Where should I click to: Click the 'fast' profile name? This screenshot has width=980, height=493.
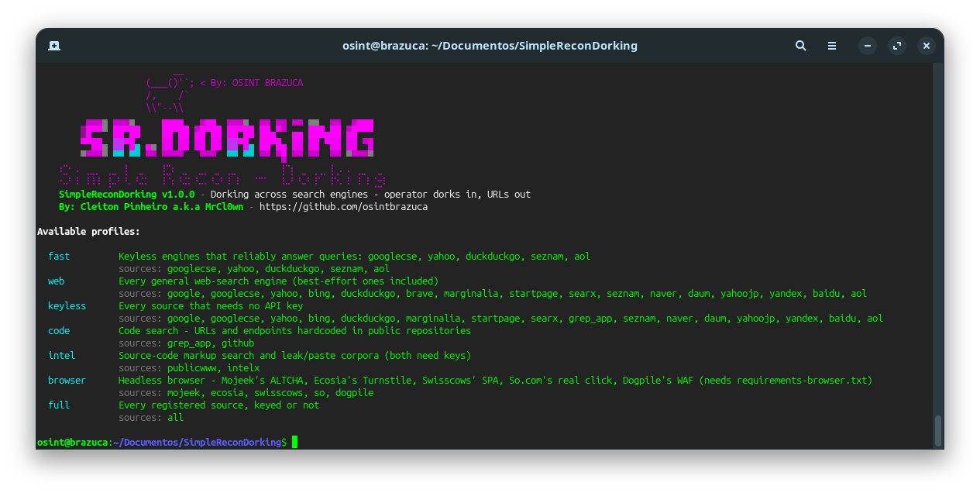tap(59, 257)
